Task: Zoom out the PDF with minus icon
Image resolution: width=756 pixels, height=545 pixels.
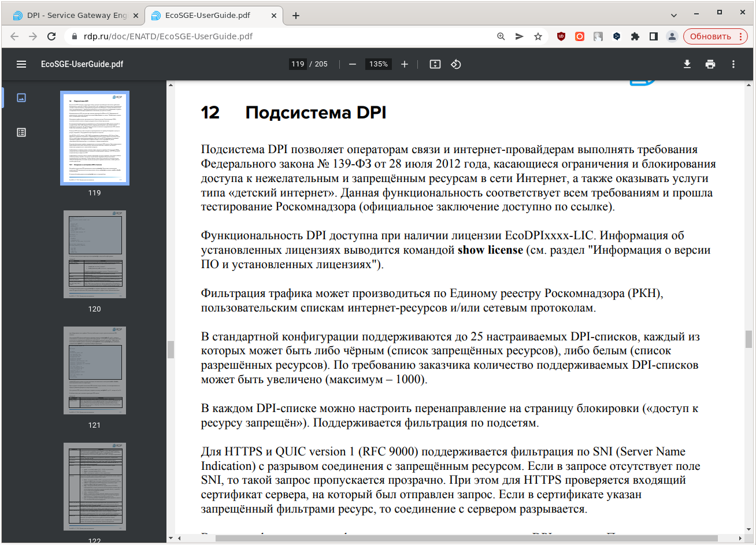Action: pyautogui.click(x=353, y=64)
